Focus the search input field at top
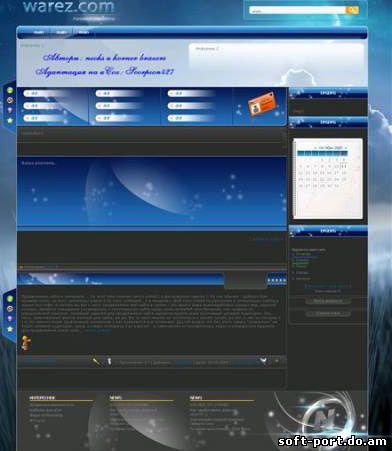 (298, 10)
